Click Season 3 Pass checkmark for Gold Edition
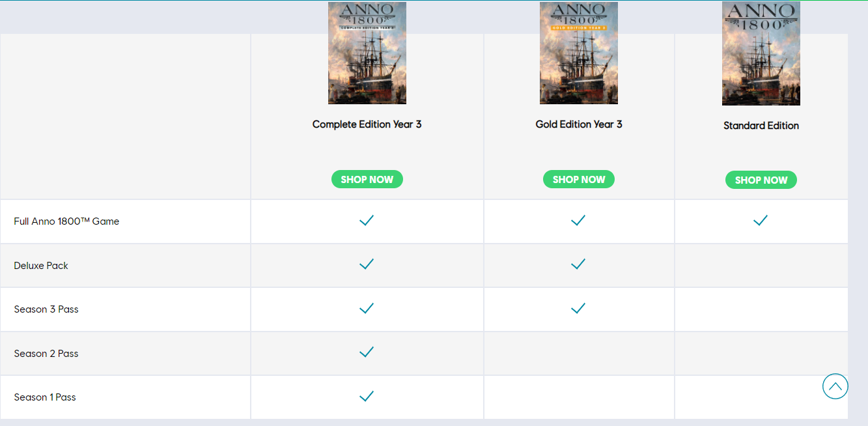The width and height of the screenshot is (868, 426). (x=578, y=308)
